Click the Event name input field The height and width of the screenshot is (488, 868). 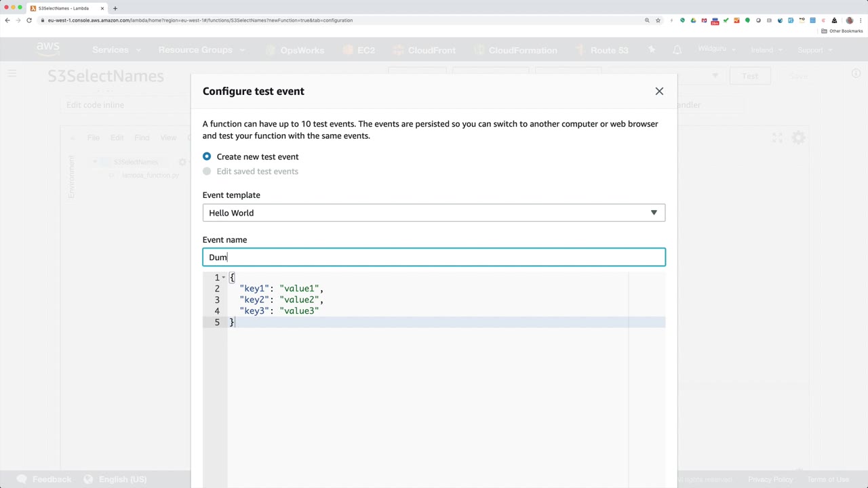tap(433, 258)
